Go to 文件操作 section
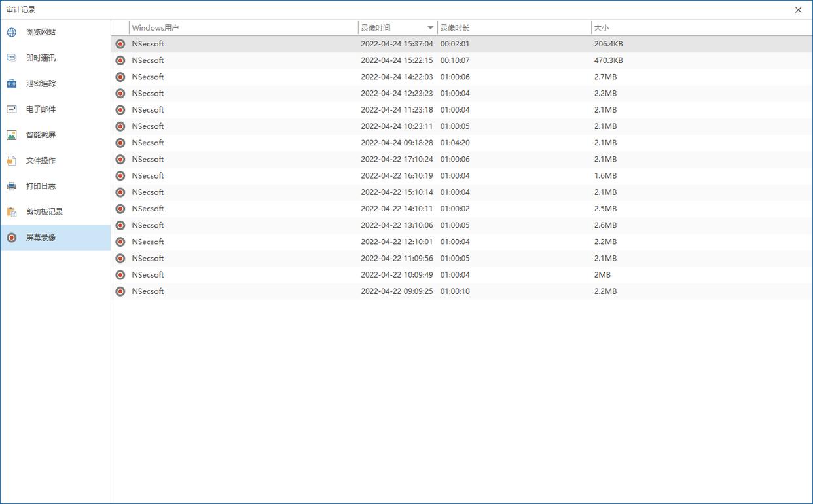Viewport: 813px width, 504px height. click(x=41, y=160)
